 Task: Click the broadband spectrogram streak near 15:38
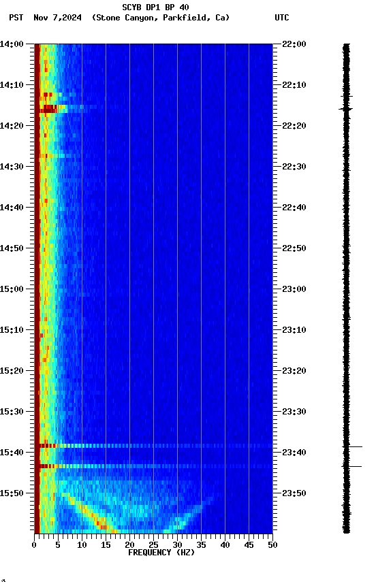pyautogui.click(x=156, y=446)
